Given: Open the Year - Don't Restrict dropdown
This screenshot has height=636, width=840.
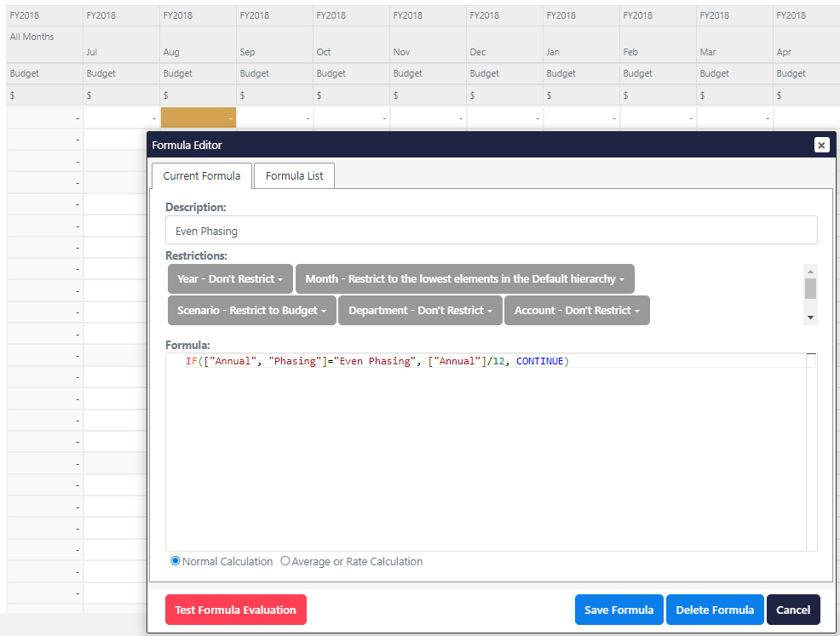Looking at the screenshot, I should point(230,278).
